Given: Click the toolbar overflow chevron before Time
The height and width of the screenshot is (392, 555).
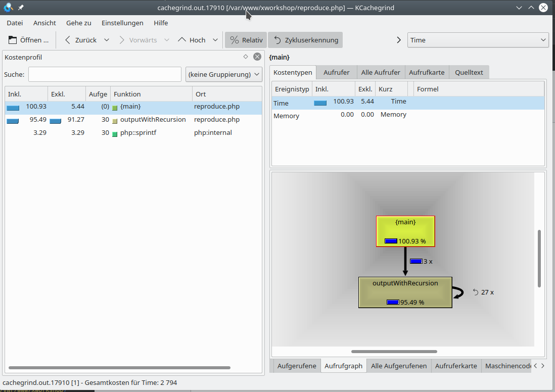Looking at the screenshot, I should (x=399, y=40).
